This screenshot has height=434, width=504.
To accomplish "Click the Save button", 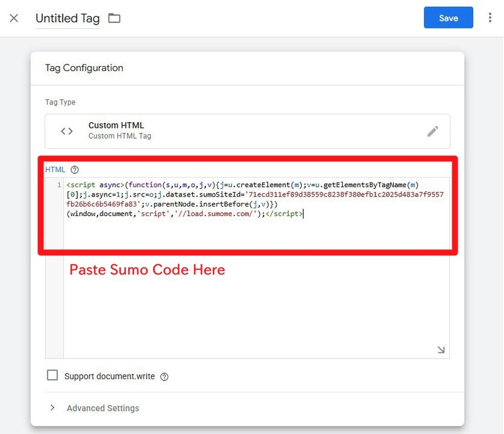I will coord(448,18).
